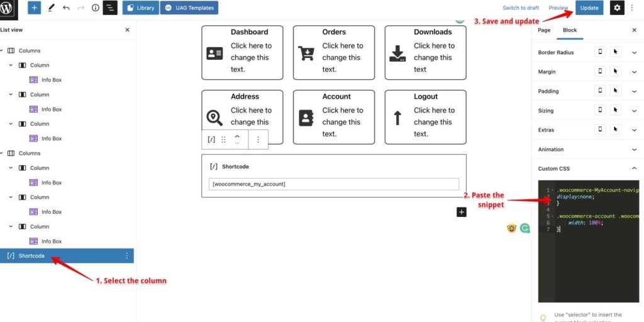
Task: Switch to the Page tab
Action: point(544,30)
